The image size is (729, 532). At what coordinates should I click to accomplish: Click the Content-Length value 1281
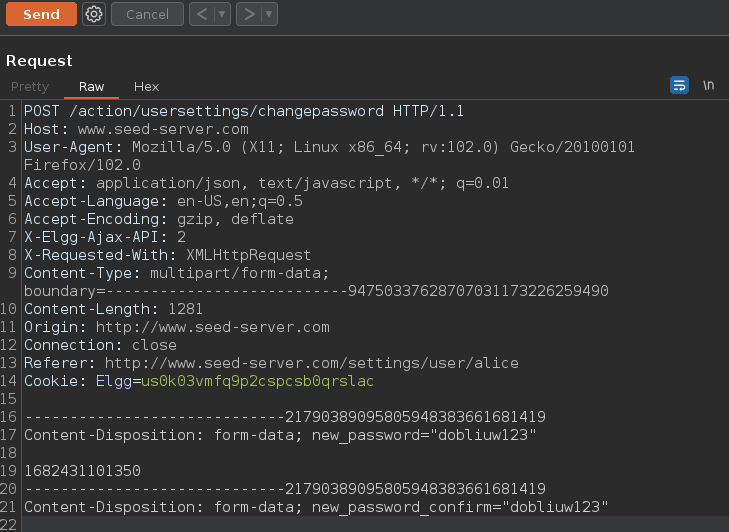(185, 309)
